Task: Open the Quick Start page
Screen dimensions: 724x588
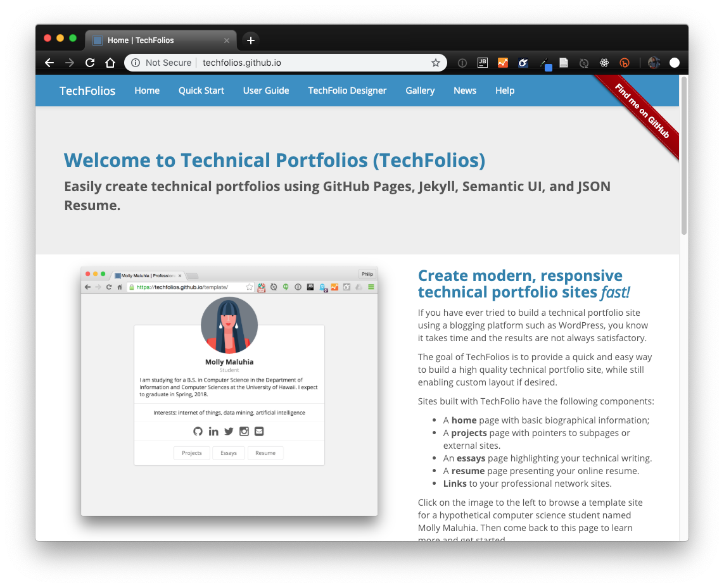Action: [x=201, y=91]
